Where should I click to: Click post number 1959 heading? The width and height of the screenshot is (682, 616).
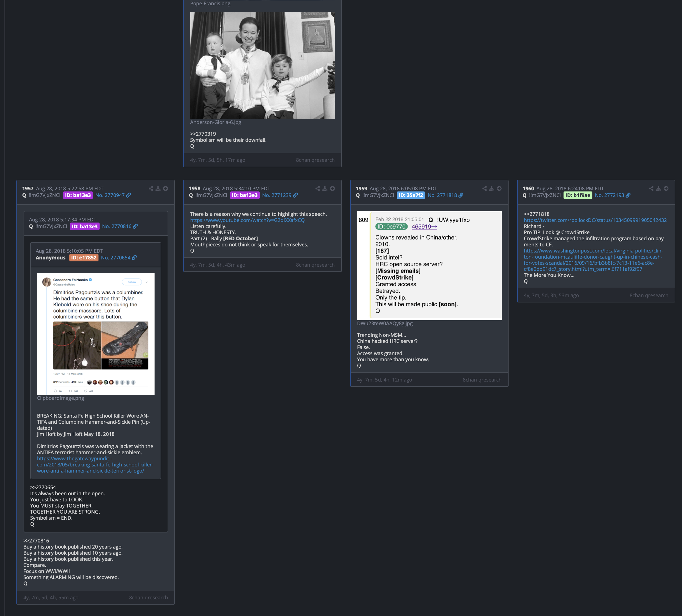click(361, 188)
